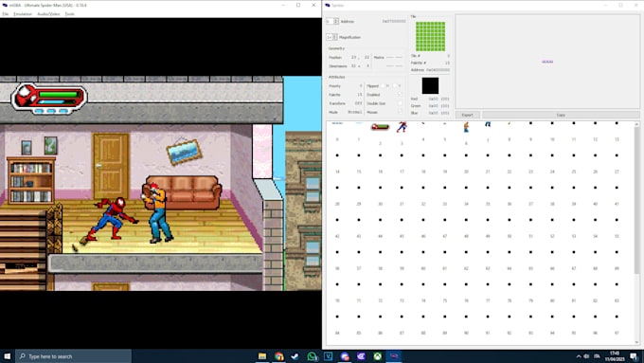Toggle the Flipped V radio button

(x=395, y=86)
